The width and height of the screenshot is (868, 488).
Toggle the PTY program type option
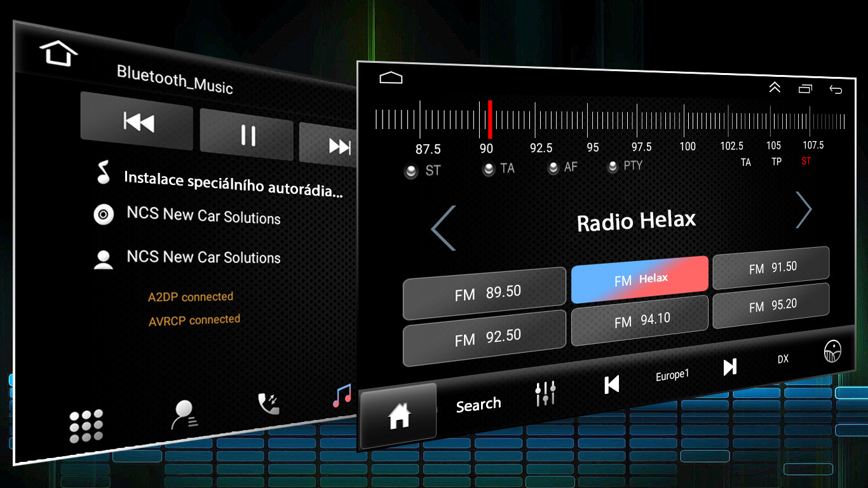613,166
